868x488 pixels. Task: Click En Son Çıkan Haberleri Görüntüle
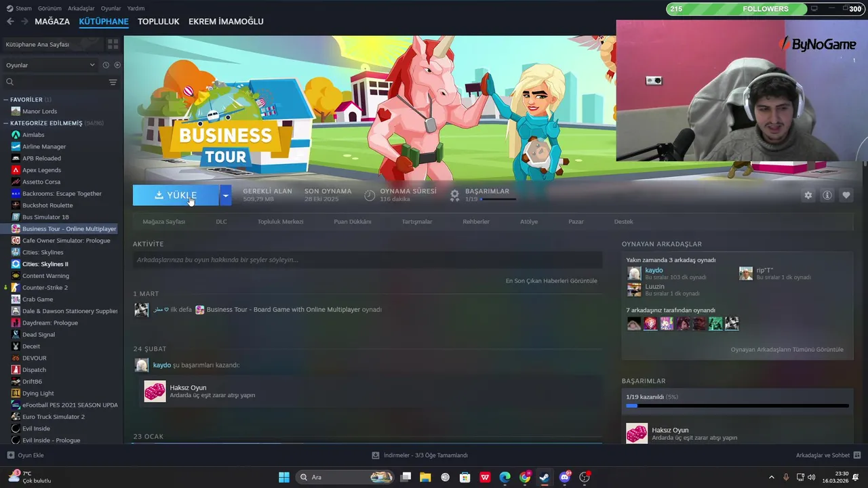pyautogui.click(x=551, y=281)
